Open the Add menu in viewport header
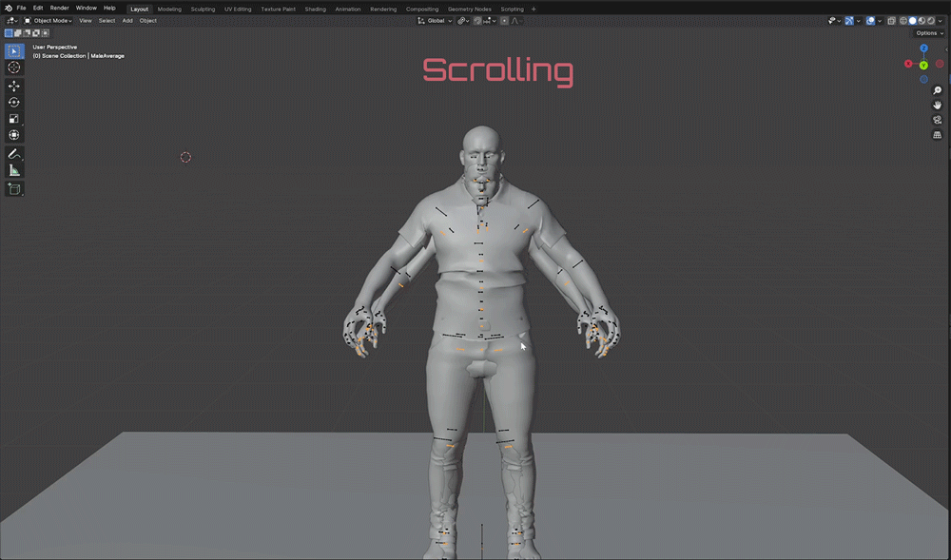This screenshot has width=951, height=560. 127,20
